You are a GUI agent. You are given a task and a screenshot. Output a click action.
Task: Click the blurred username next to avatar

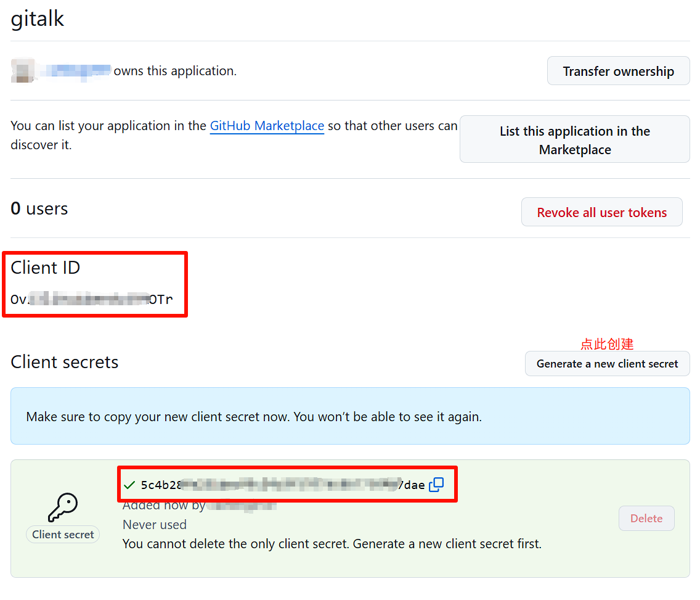tap(75, 70)
